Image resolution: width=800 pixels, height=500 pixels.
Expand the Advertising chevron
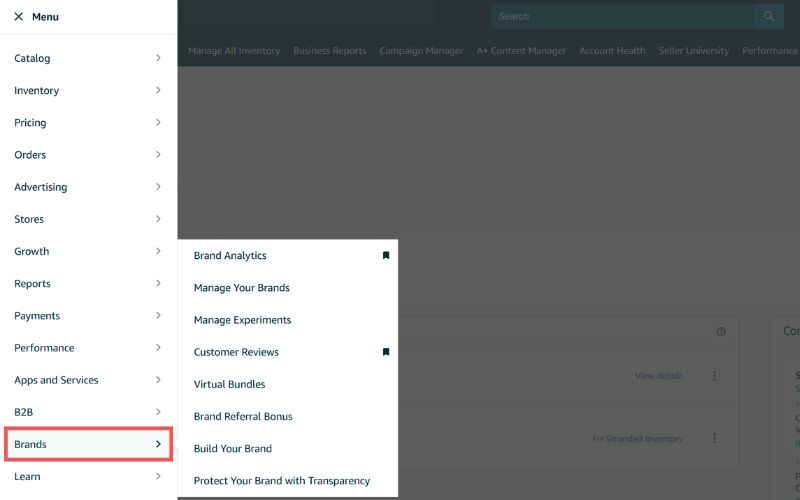[158, 187]
